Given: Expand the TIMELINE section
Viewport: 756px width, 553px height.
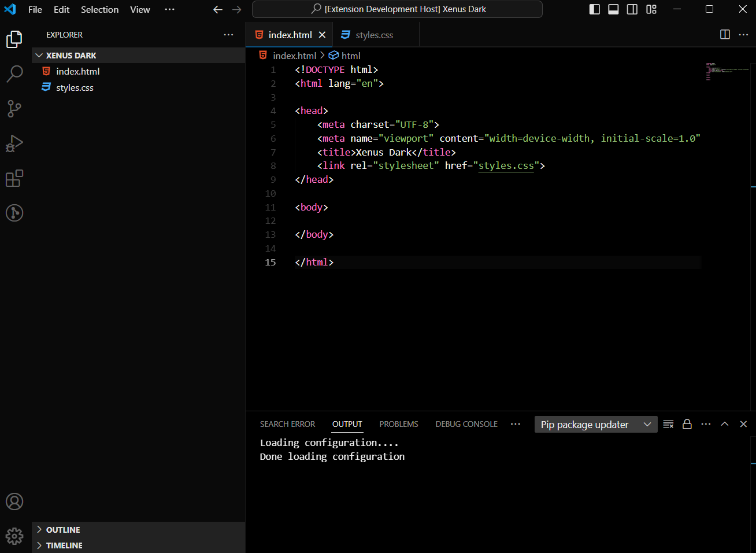Looking at the screenshot, I should click(x=139, y=545).
